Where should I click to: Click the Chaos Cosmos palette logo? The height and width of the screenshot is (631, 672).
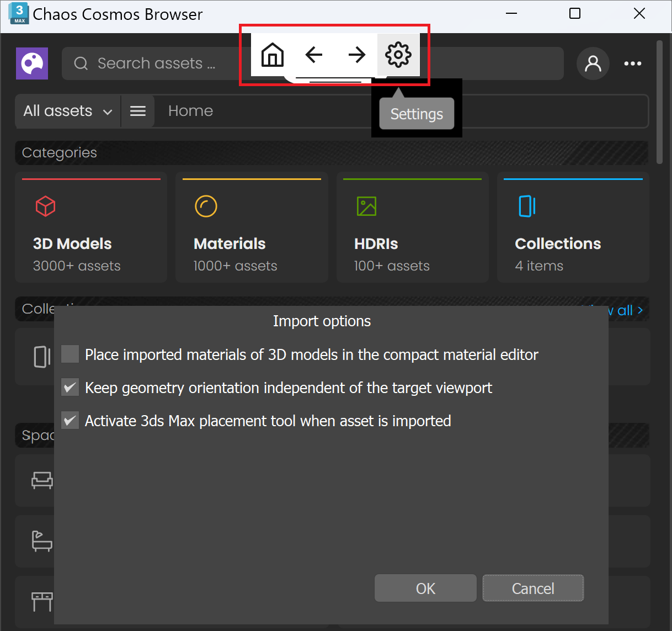point(31,63)
